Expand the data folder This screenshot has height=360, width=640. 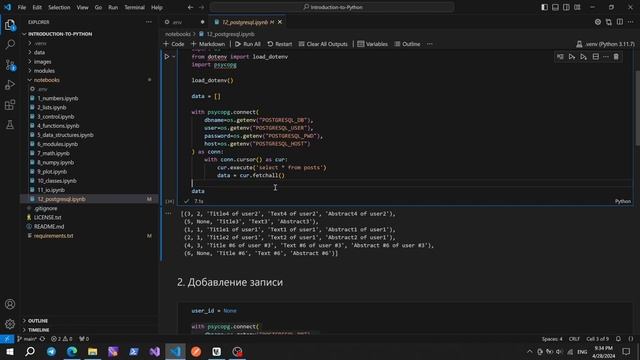39,52
